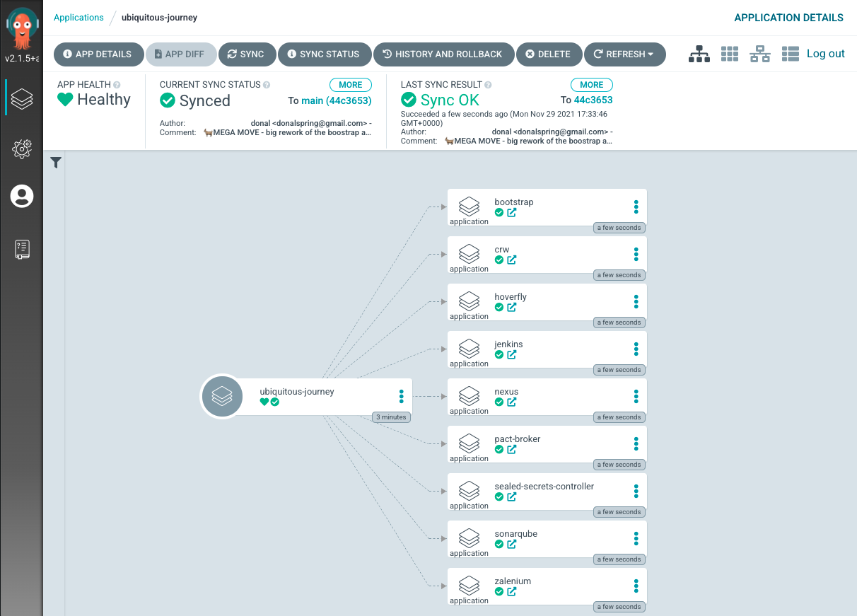The image size is (857, 616).
Task: Open the kebab menu on nexus node
Action: pyautogui.click(x=636, y=396)
